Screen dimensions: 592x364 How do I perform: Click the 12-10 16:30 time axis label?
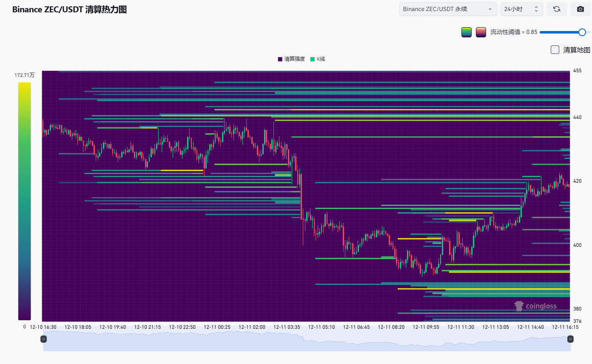[43, 327]
